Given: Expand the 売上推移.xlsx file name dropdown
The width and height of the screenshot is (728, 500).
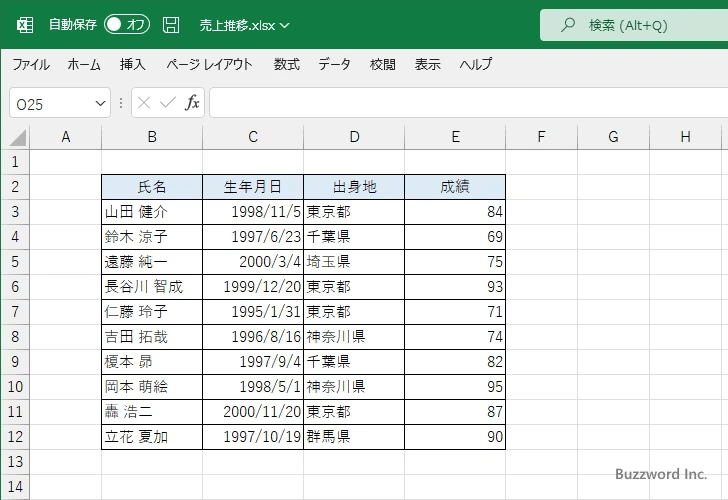Looking at the screenshot, I should coord(285,25).
